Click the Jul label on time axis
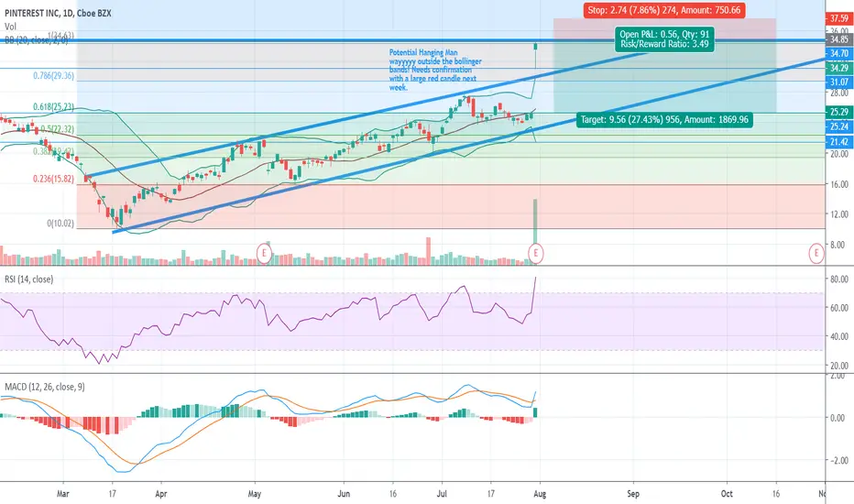This screenshot has height=504, width=854. (x=442, y=494)
